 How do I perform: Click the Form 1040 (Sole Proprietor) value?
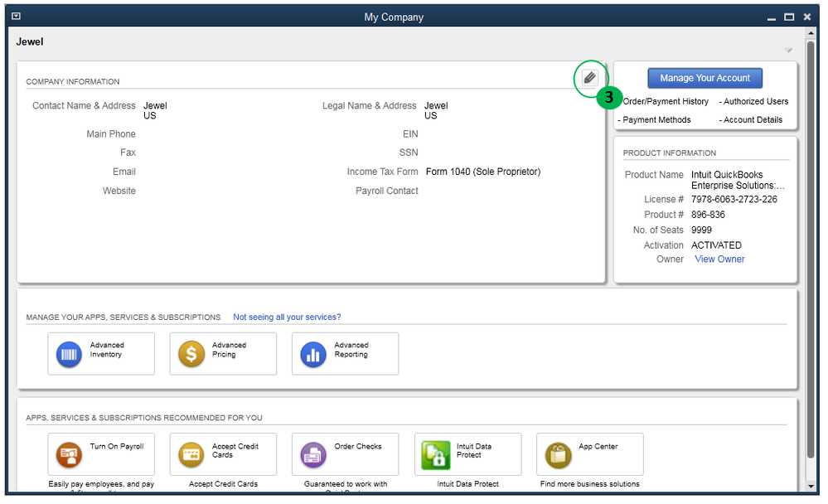pyautogui.click(x=483, y=172)
